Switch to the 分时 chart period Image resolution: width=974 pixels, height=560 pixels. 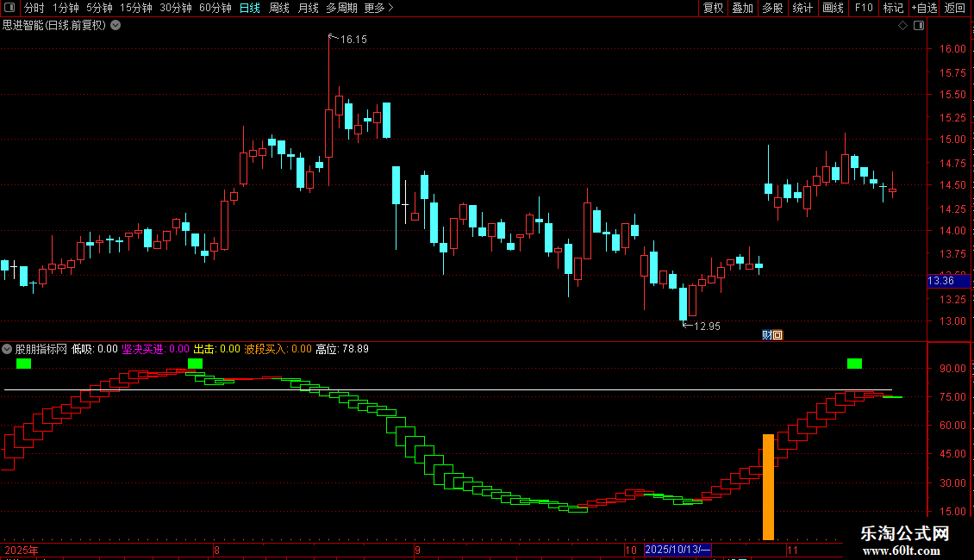pyautogui.click(x=34, y=8)
